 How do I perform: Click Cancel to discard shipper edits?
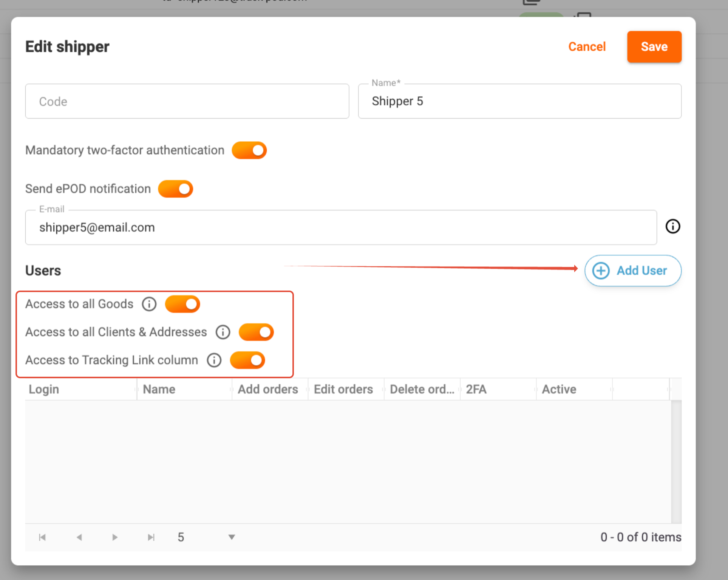coord(587,46)
